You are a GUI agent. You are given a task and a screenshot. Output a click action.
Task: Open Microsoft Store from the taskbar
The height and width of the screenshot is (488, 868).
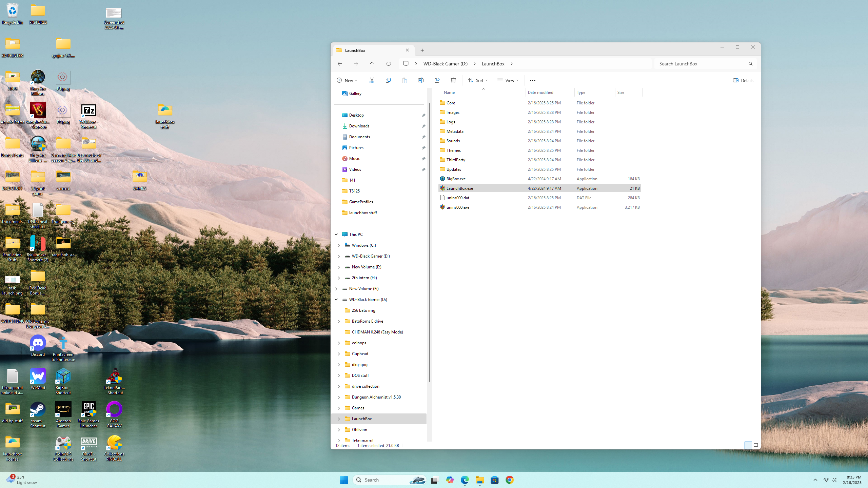(x=494, y=480)
